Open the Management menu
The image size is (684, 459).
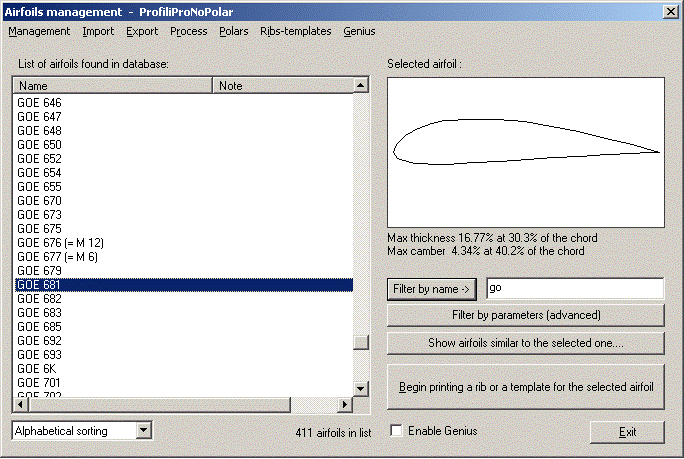tap(39, 31)
